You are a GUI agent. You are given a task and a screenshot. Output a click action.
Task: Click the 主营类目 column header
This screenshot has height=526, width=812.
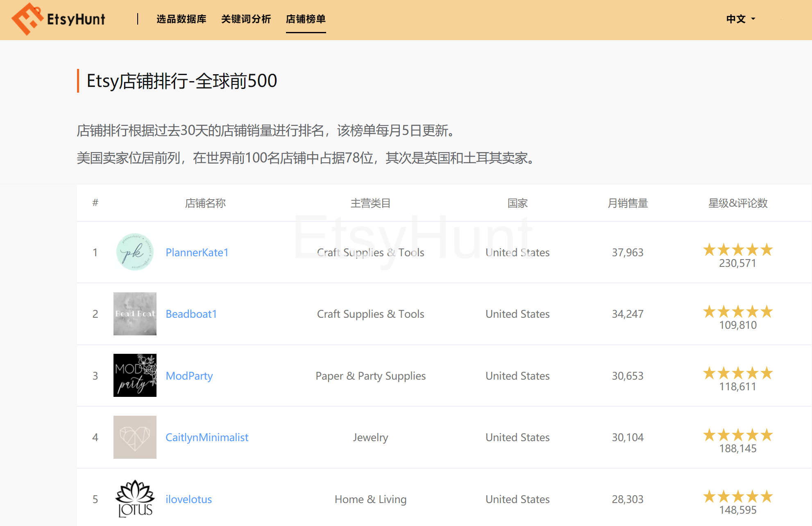(x=370, y=203)
